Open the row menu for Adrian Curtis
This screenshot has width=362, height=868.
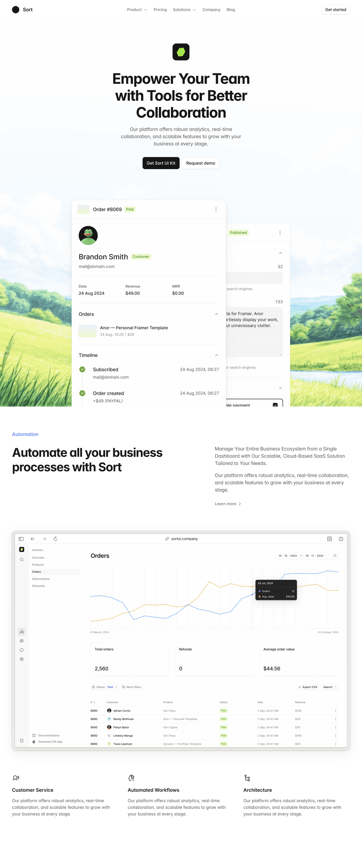[335, 711]
